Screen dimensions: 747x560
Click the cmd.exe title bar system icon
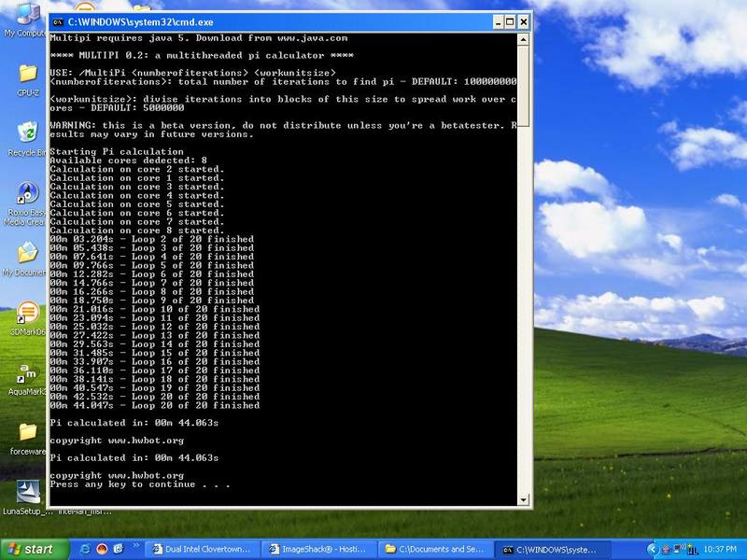tap(58, 21)
